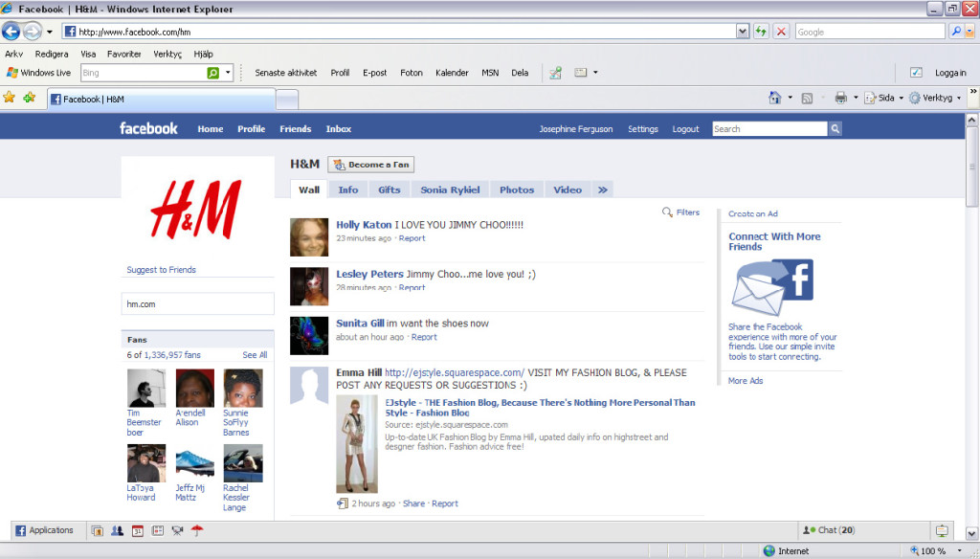The image size is (980, 559).
Task: Click the browser Forward arrow button
Action: pos(32,31)
